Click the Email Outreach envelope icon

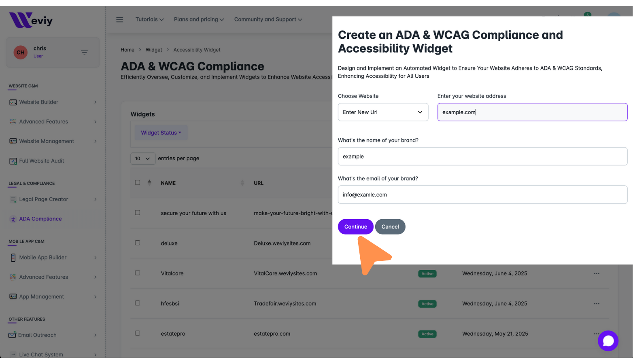pyautogui.click(x=12, y=335)
